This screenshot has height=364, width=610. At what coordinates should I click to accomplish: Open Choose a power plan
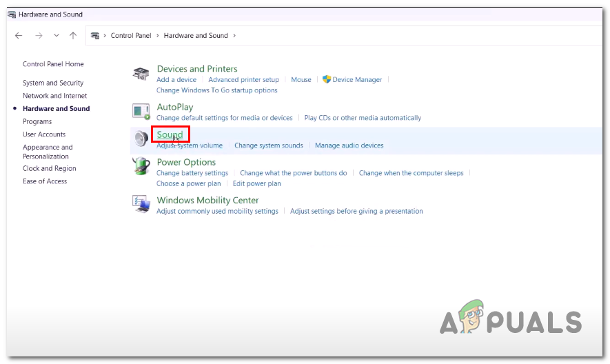(x=188, y=183)
